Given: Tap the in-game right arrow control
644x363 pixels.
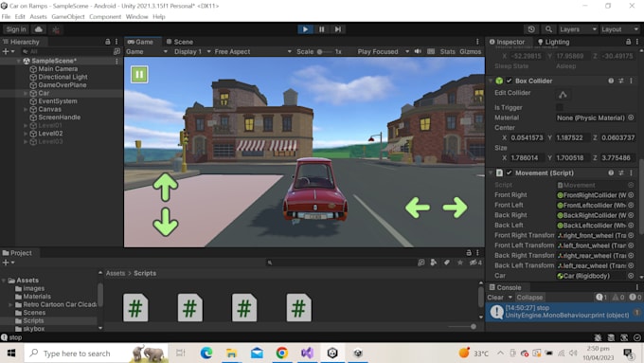Looking at the screenshot, I should [456, 208].
